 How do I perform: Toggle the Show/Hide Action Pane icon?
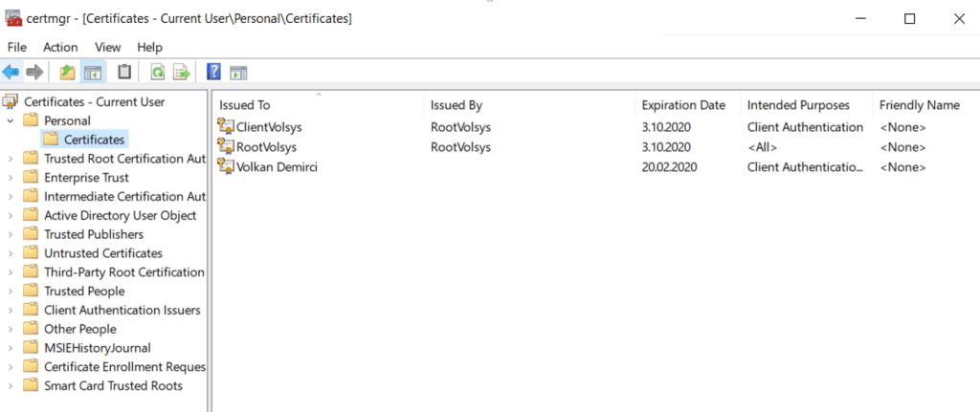pyautogui.click(x=238, y=73)
